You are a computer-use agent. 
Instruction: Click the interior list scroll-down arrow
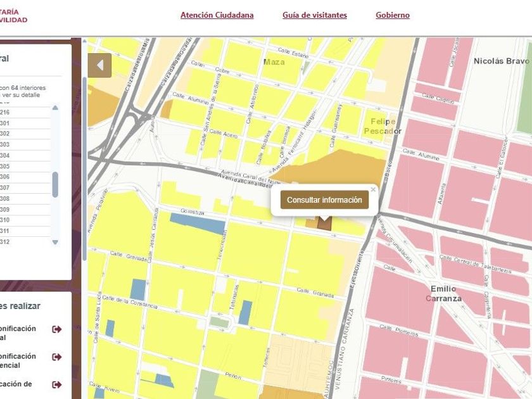point(55,242)
